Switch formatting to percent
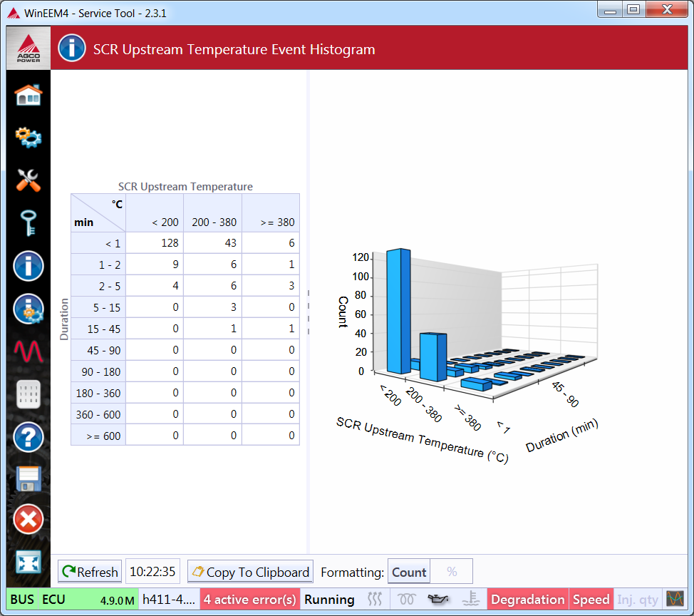This screenshot has height=616, width=694. click(452, 572)
